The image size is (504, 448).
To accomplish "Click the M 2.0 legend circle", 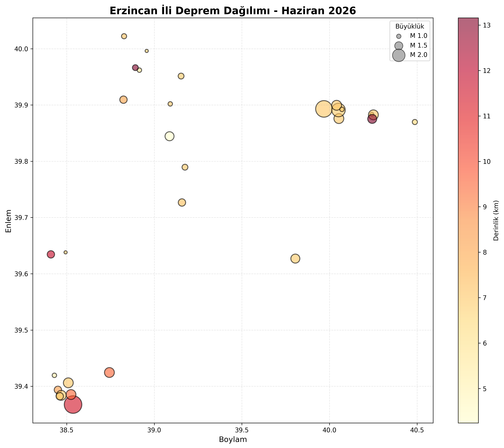I will tap(399, 55).
